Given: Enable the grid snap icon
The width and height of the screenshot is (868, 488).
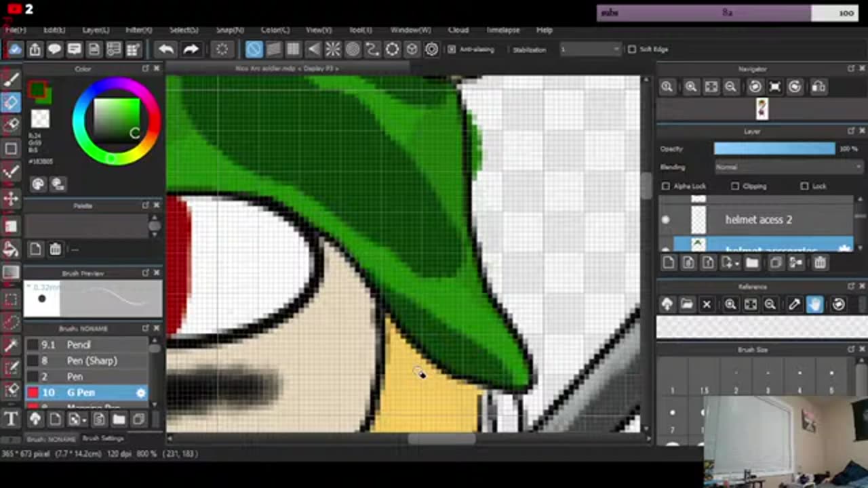Looking at the screenshot, I should (293, 49).
